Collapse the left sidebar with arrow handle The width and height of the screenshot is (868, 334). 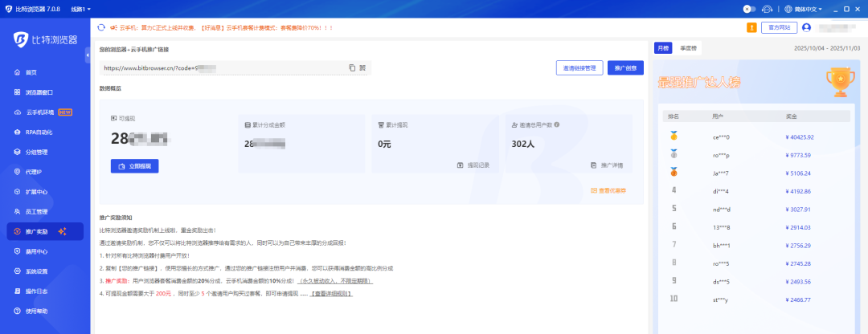coord(88,55)
